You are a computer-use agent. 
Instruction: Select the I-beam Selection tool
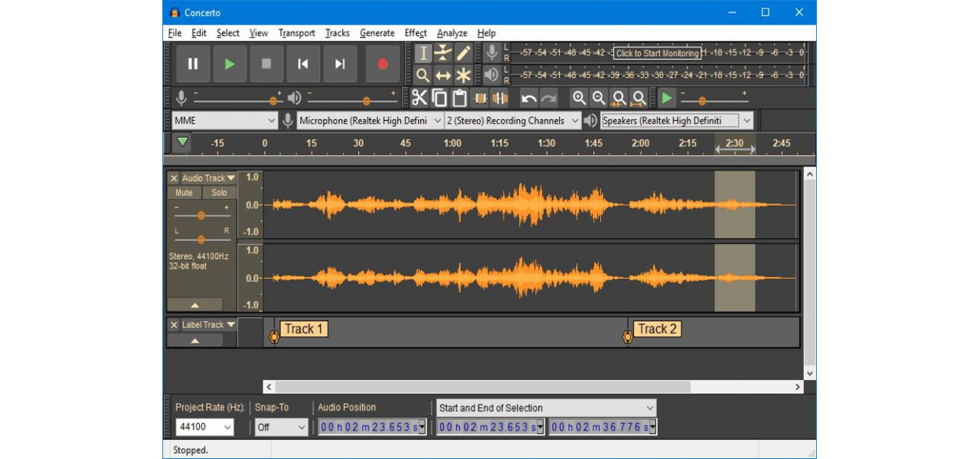423,53
